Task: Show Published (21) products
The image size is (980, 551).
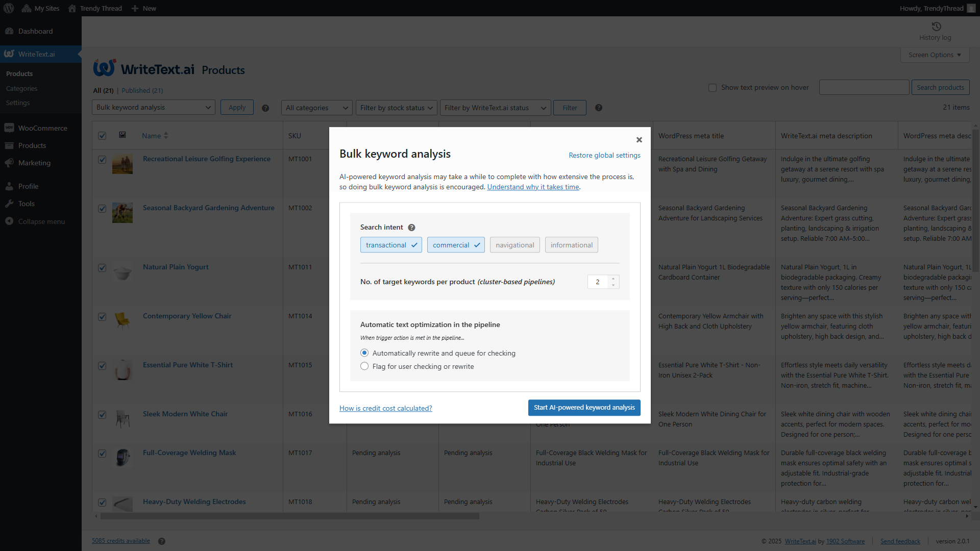Action: coord(142,90)
